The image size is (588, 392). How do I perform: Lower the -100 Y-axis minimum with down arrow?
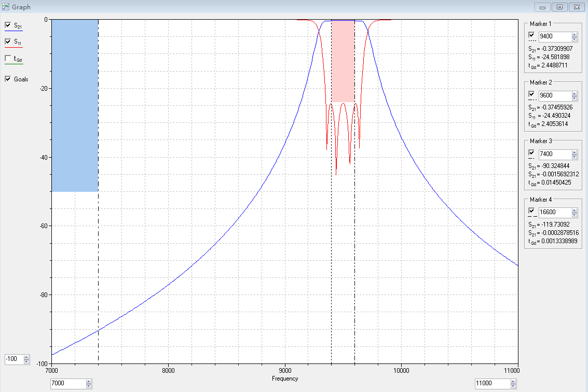click(x=26, y=361)
